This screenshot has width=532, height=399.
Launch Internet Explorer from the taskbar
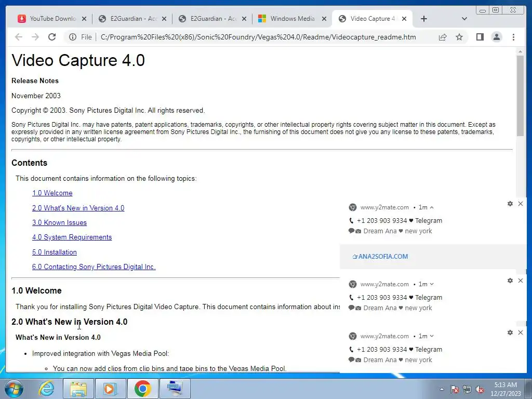pos(46,389)
